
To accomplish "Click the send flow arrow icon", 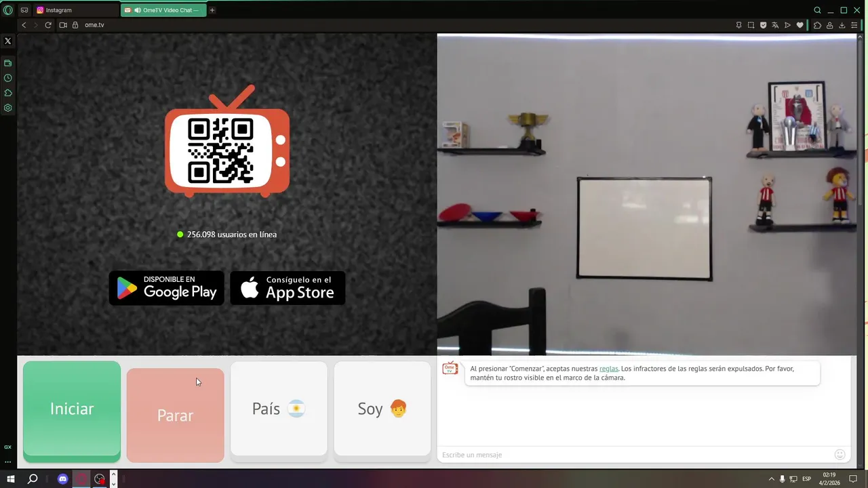I will pos(787,25).
